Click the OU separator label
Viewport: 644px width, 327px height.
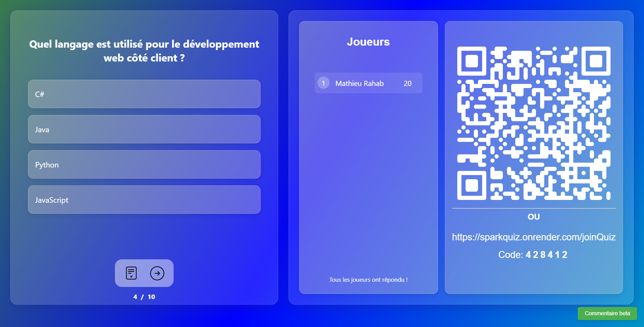tap(534, 217)
